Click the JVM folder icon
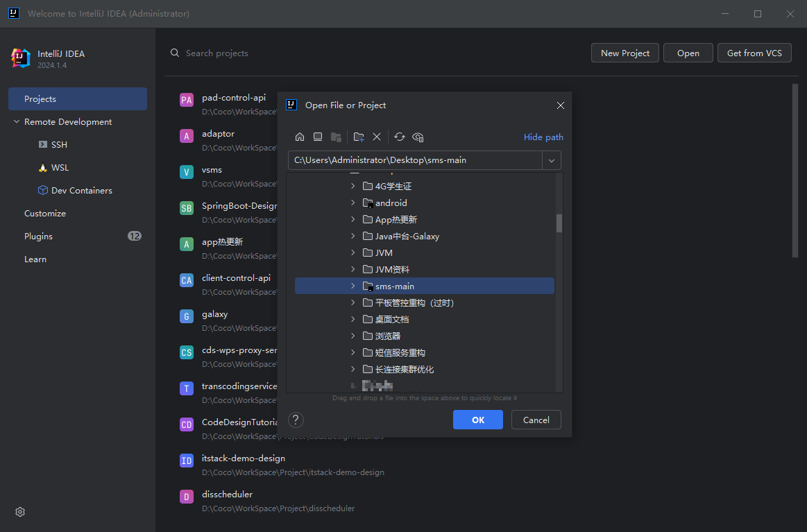 (x=368, y=252)
